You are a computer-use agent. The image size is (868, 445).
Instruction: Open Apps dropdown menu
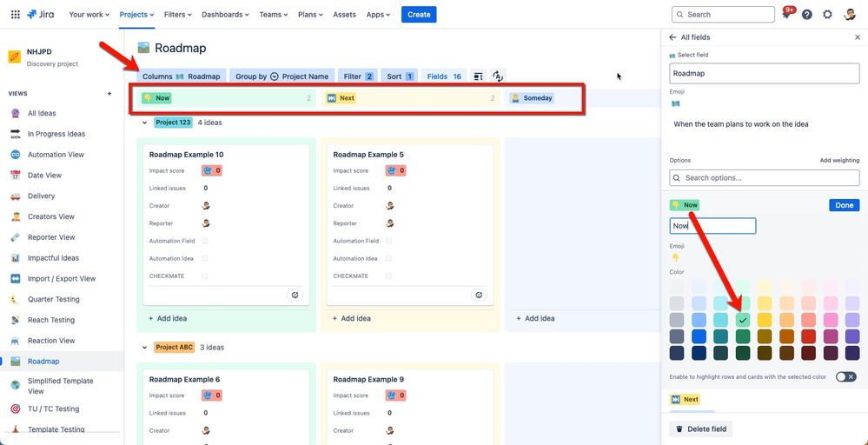(378, 15)
